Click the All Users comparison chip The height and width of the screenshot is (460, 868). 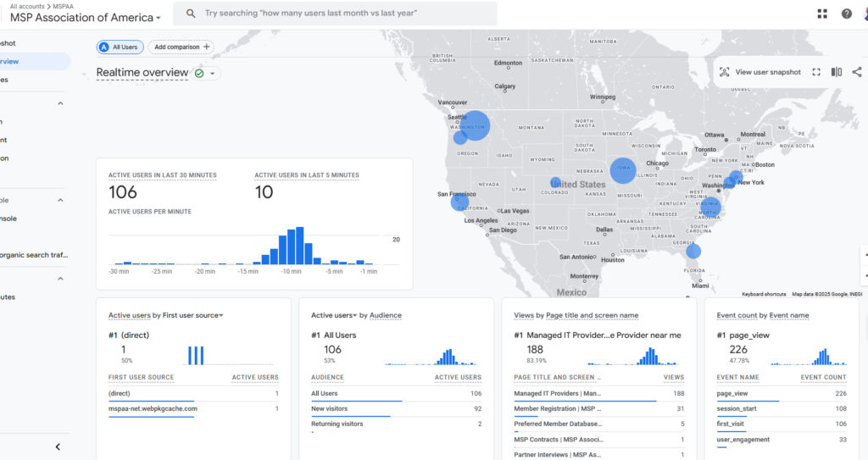[x=120, y=47]
